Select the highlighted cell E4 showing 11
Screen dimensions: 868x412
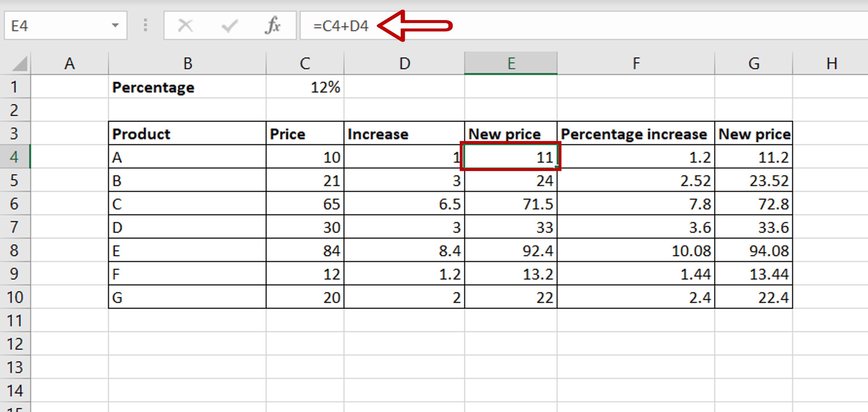tap(510, 157)
